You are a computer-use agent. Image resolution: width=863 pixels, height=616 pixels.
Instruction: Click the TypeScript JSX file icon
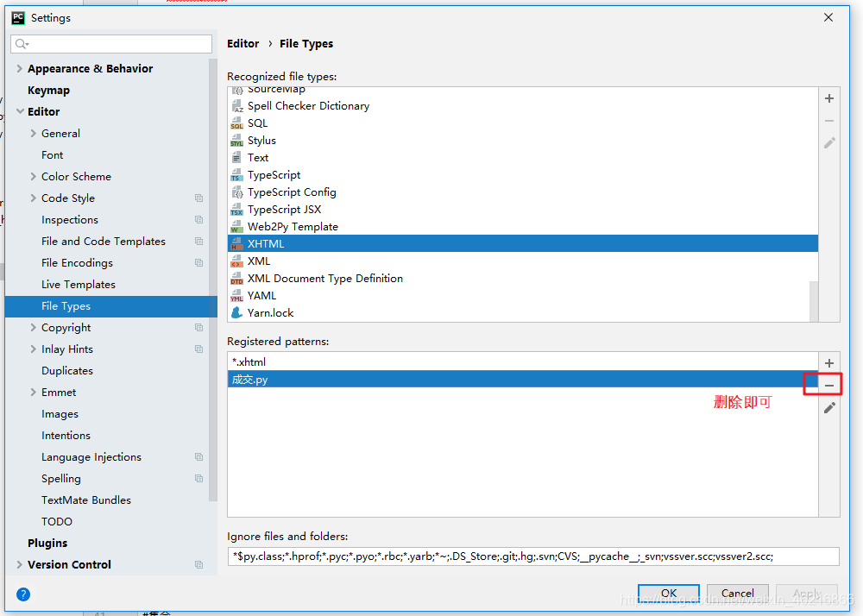[236, 210]
